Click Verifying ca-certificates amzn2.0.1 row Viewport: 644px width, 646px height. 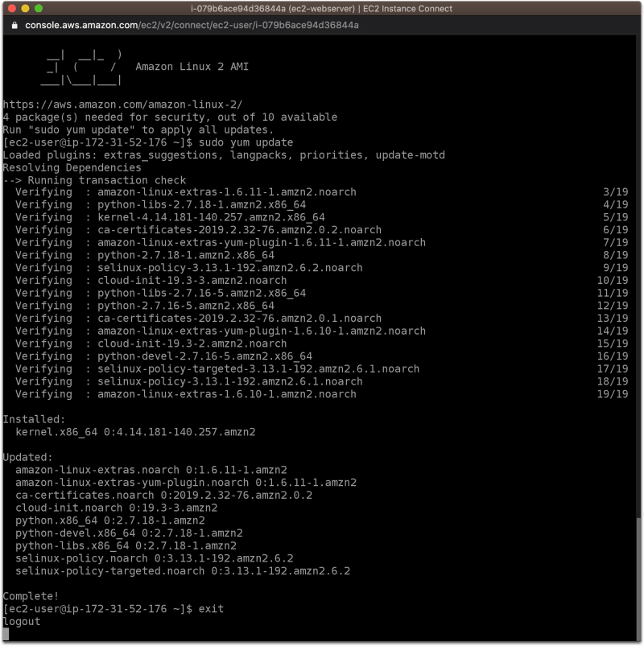(x=321, y=319)
